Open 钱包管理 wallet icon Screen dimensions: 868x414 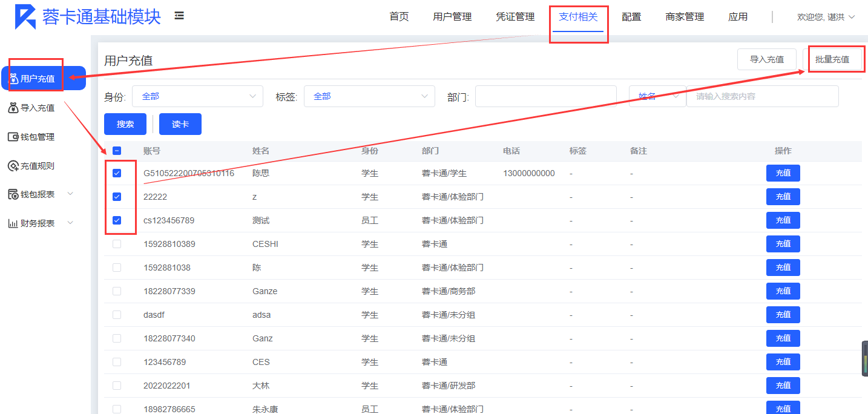(x=13, y=137)
